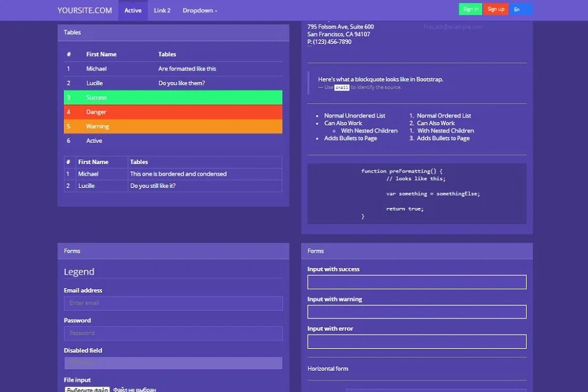Focus the Input with success field
The width and height of the screenshot is (588, 392).
(x=417, y=282)
